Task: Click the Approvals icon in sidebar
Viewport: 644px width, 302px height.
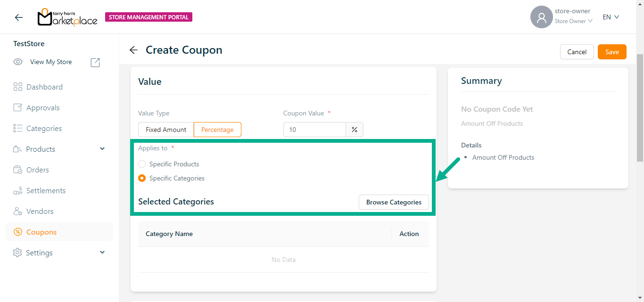Action: click(x=18, y=107)
